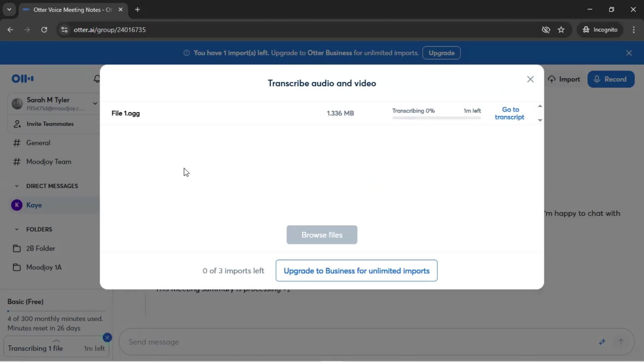Screen dimensions: 644x362
Task: Click Upgrade to Business for unlimited imports
Action: [x=357, y=271]
